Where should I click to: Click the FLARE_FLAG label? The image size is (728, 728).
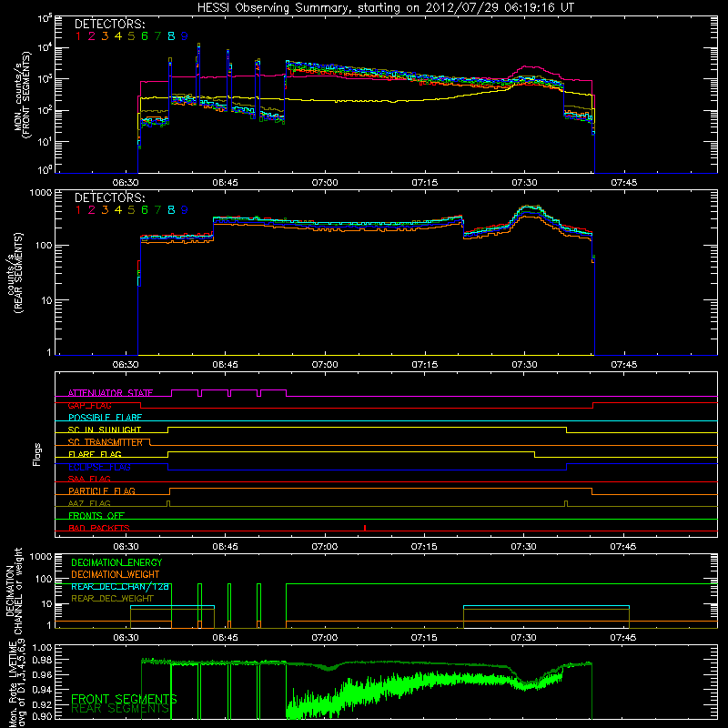coord(95,454)
